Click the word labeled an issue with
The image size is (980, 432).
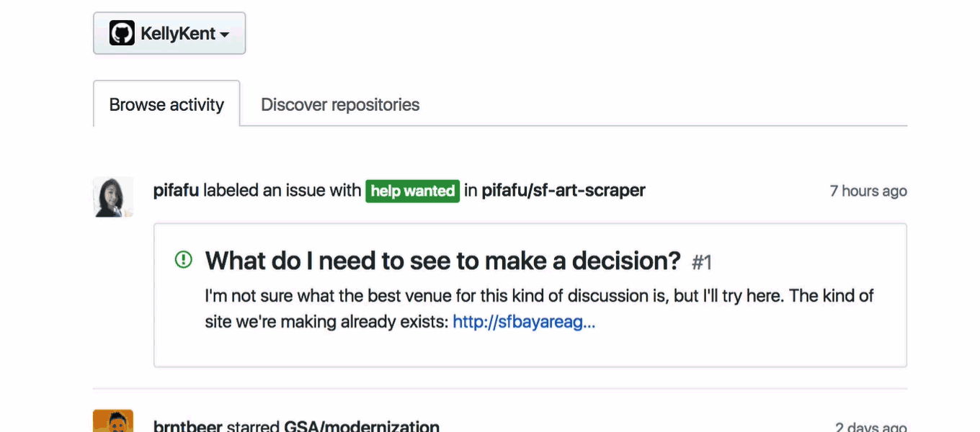tap(282, 191)
